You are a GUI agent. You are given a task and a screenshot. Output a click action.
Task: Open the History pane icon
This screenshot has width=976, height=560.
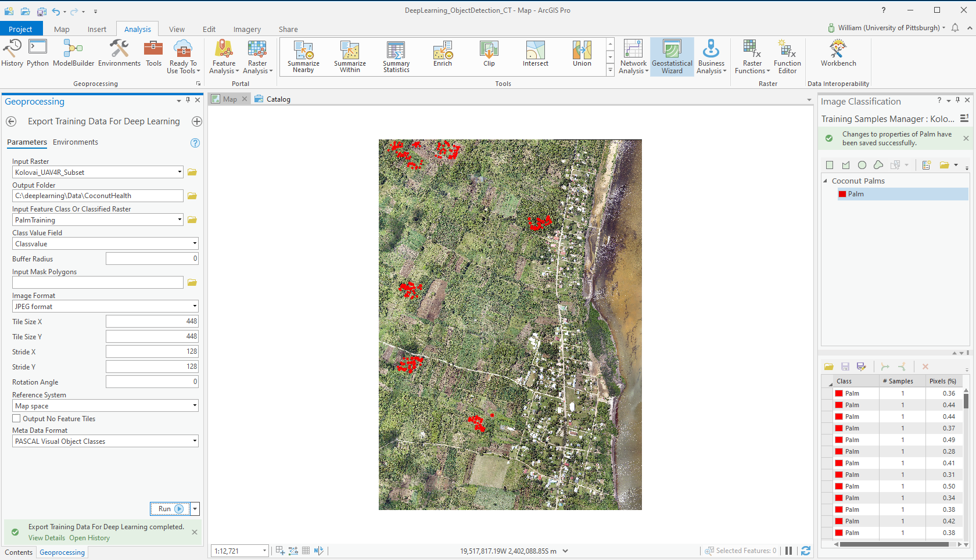pos(12,53)
